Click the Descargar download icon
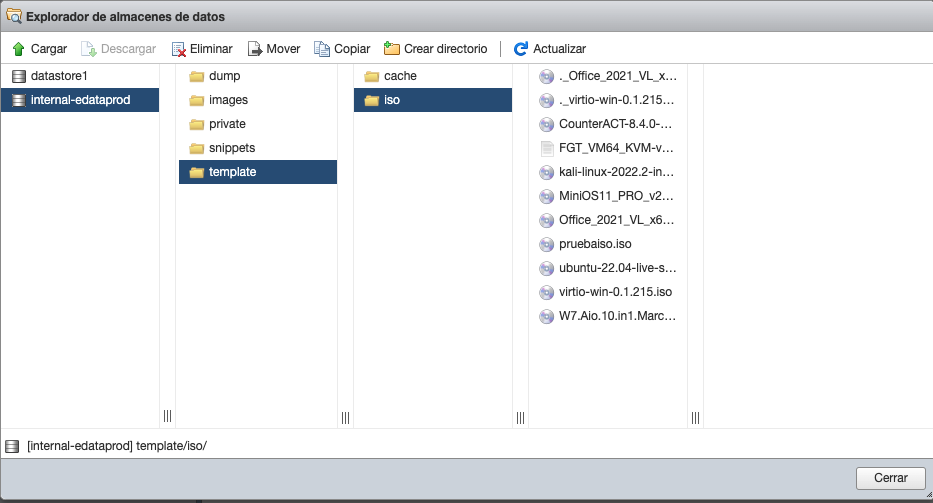933x503 pixels. (89, 49)
